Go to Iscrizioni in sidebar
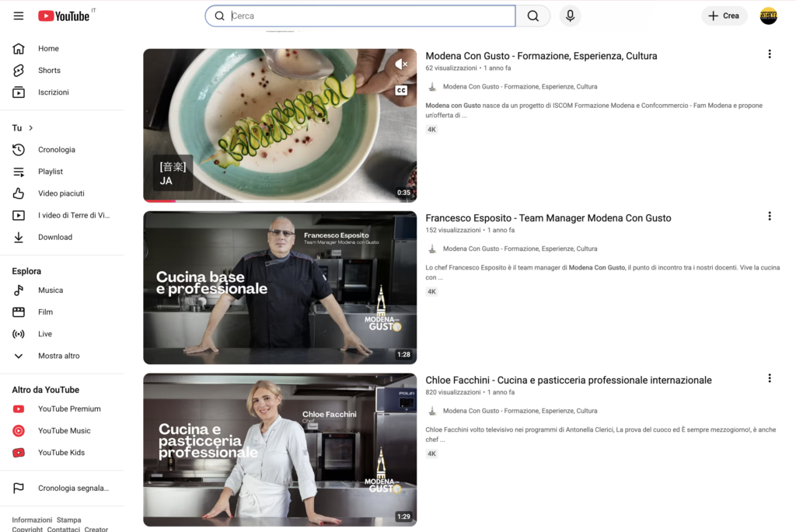 point(53,92)
